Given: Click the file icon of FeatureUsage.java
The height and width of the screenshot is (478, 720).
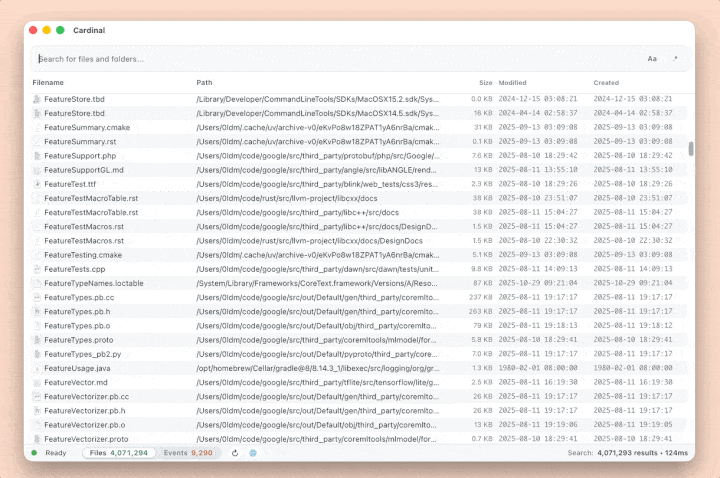Looking at the screenshot, I should [37, 368].
